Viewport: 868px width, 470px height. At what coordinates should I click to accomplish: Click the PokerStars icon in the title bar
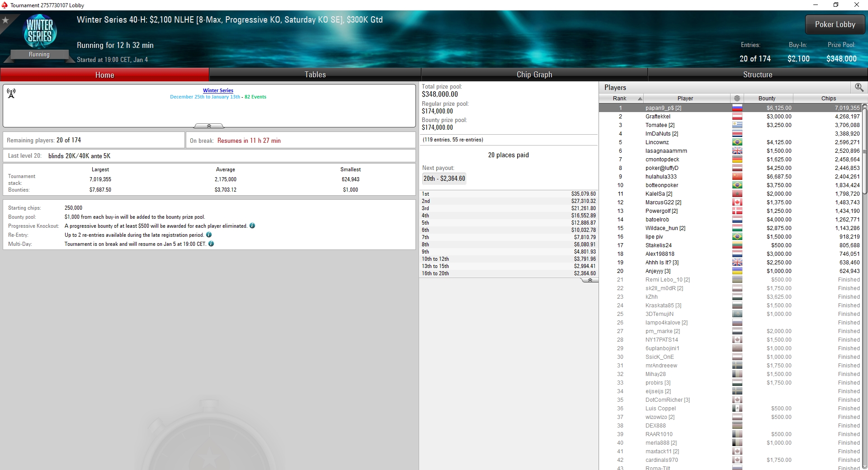(x=5, y=5)
